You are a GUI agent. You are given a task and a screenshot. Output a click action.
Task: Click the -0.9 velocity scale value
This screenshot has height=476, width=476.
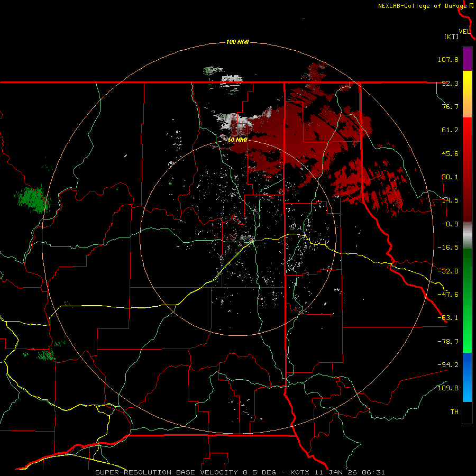click(x=450, y=224)
